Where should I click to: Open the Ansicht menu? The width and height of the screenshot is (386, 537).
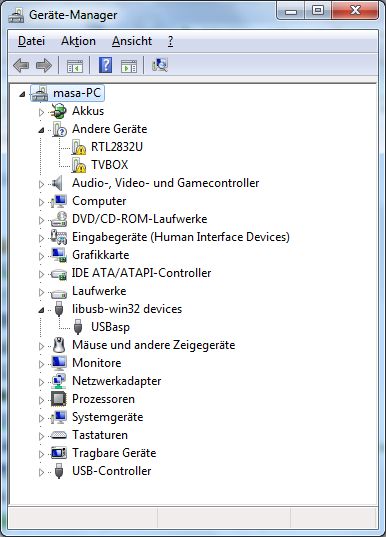pos(132,41)
